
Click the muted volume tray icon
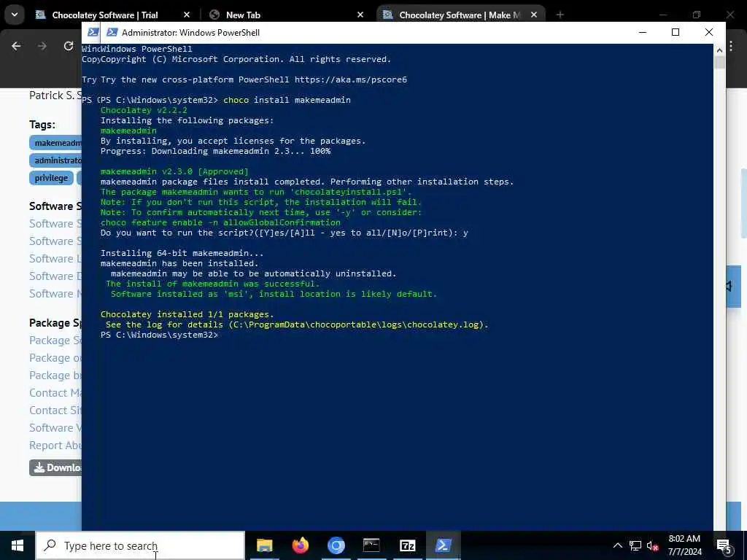click(x=652, y=545)
